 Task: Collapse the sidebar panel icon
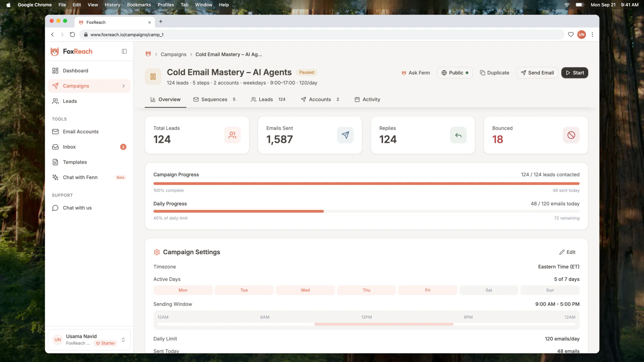click(124, 51)
